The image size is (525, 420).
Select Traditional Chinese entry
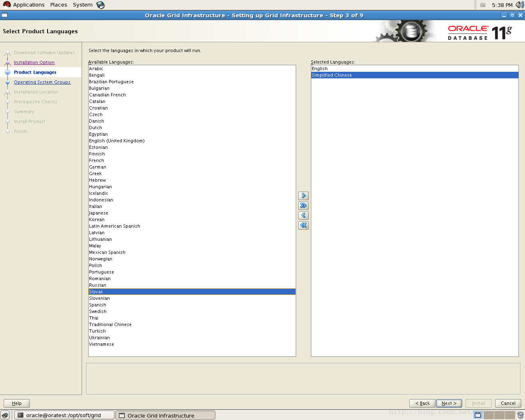pyautogui.click(x=192, y=324)
